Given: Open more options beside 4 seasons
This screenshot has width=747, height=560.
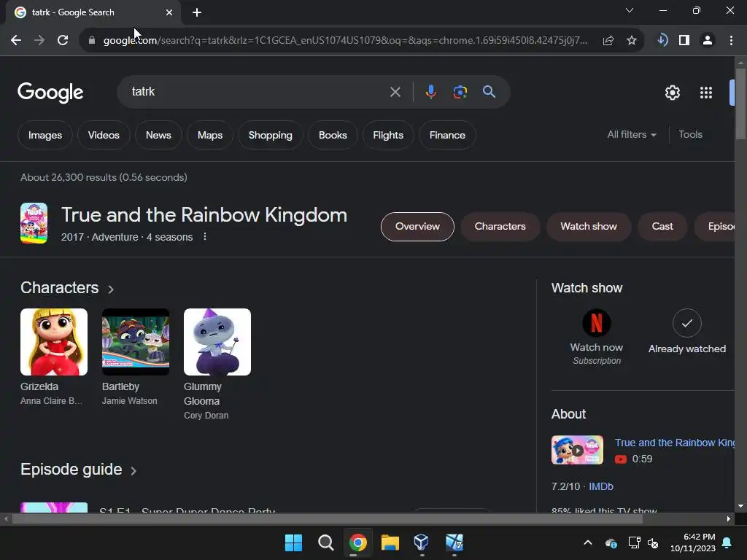Looking at the screenshot, I should click(205, 237).
